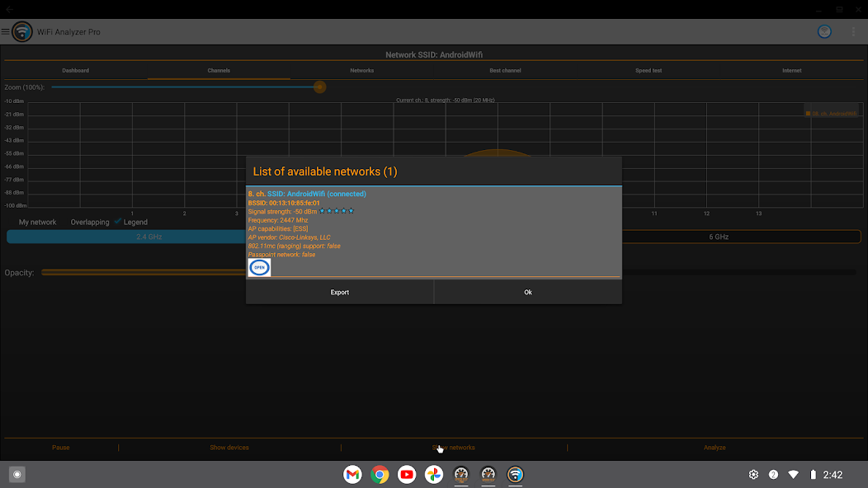
Task: Open the WiFi Analyzer shelf icon
Action: (516, 475)
